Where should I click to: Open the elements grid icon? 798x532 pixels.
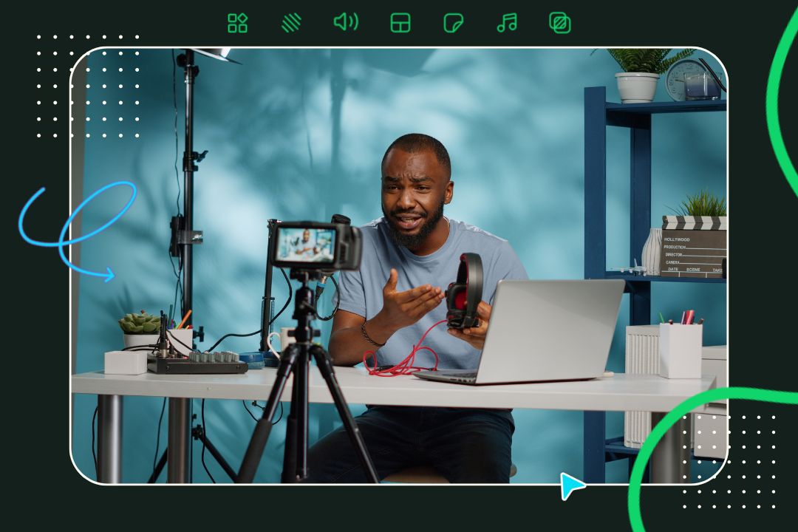coord(238,23)
